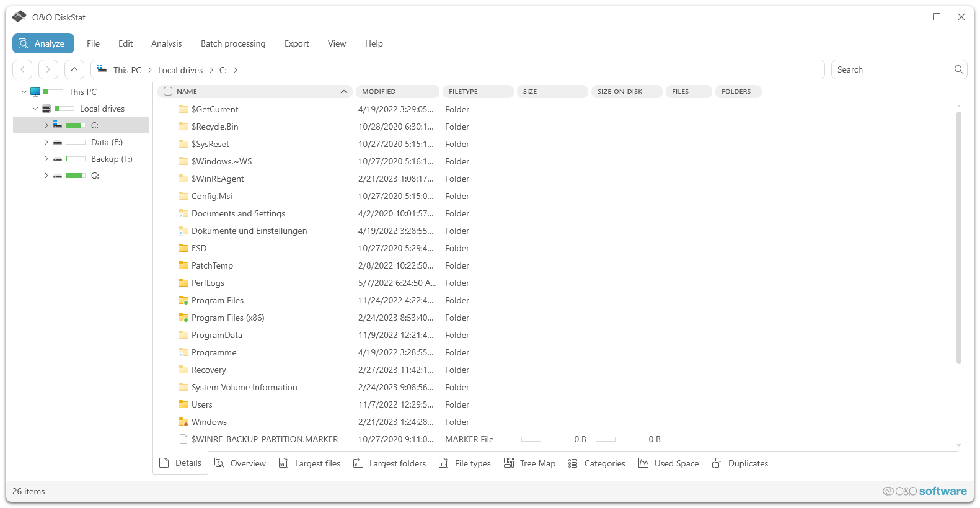
Task: Click the search magnifier icon
Action: pos(958,69)
